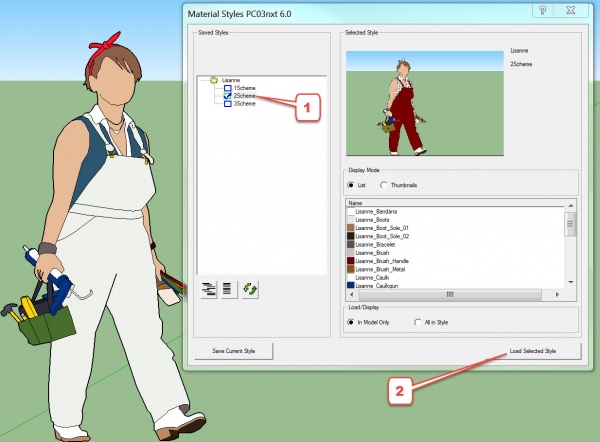Select the List display mode radio
This screenshot has width=600, height=442.
350,185
